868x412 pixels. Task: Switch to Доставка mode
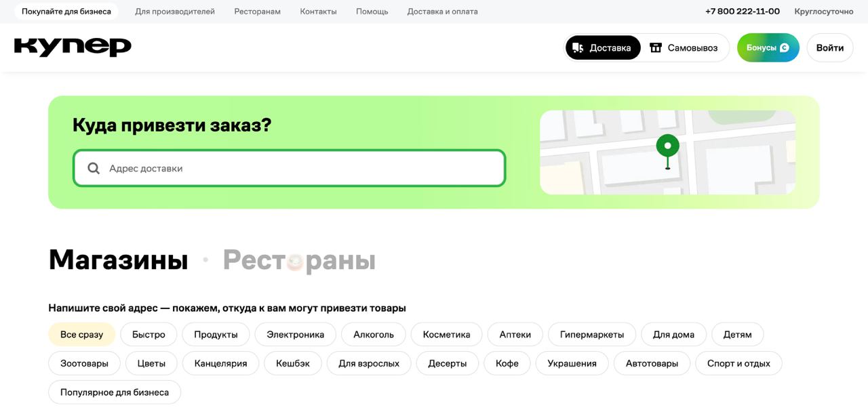[603, 47]
